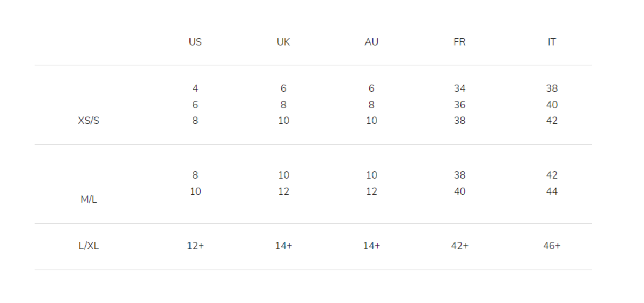644x303 pixels.
Task: Select IT size 44 in M/L row
Action: (x=552, y=191)
